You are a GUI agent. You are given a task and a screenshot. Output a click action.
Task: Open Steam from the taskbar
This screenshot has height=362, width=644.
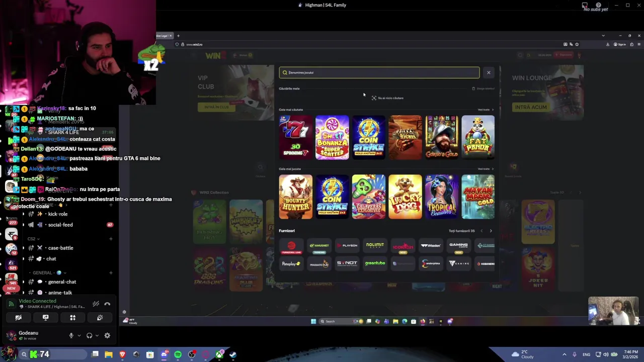coord(233,354)
